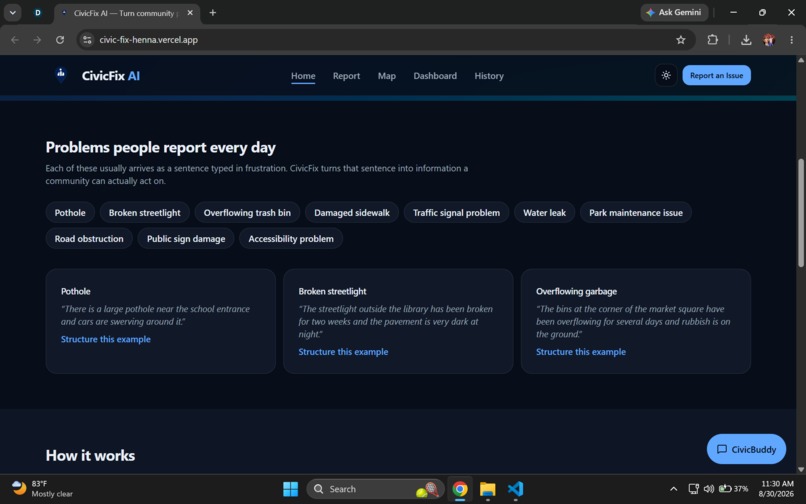The width and height of the screenshot is (806, 504).
Task: Open the History nav item
Action: coord(489,76)
